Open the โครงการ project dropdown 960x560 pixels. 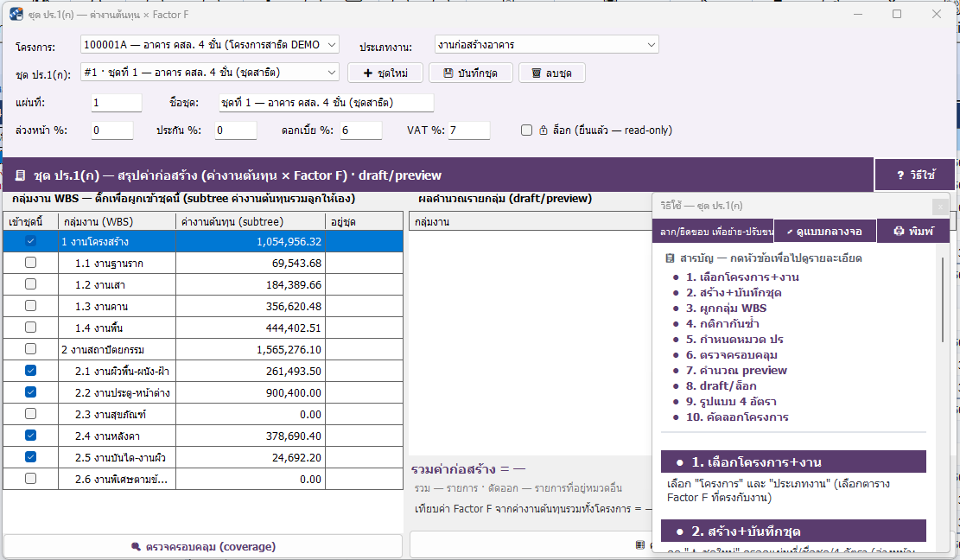tap(209, 45)
